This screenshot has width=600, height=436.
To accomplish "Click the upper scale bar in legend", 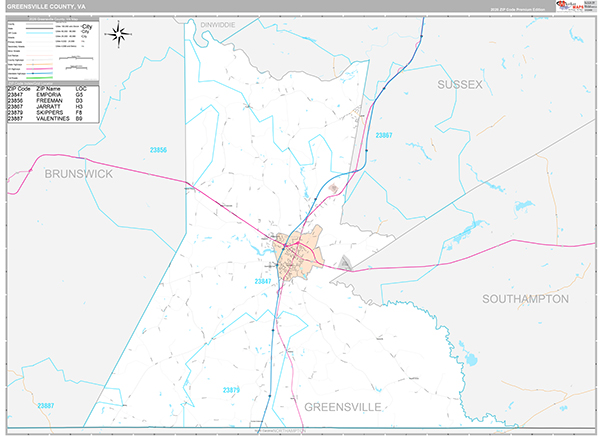I will pyautogui.click(x=76, y=58).
